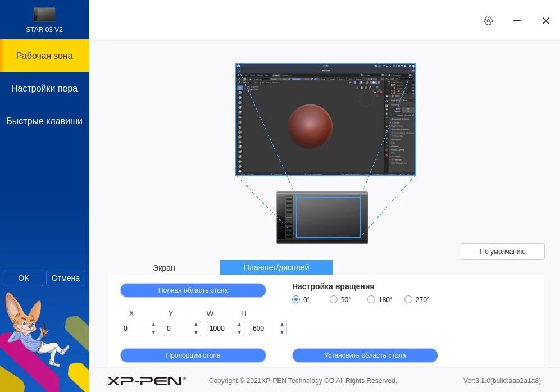Open settings with the gear icon

(x=488, y=21)
